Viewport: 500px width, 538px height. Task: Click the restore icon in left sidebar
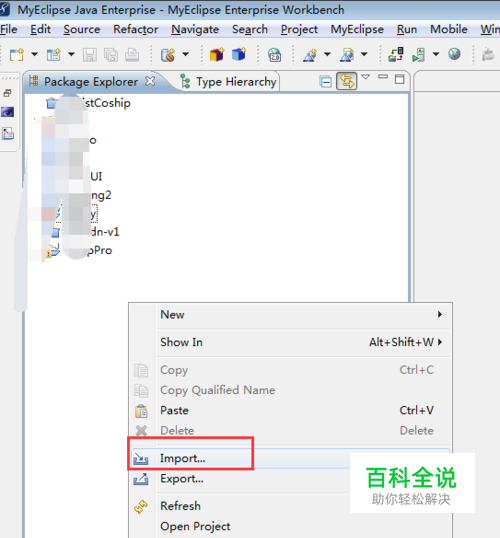click(x=8, y=93)
